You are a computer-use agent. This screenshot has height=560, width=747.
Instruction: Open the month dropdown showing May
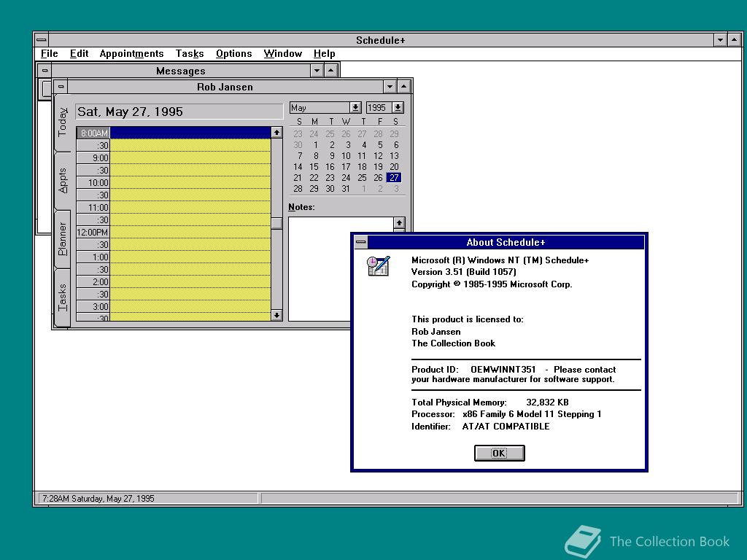coord(355,108)
